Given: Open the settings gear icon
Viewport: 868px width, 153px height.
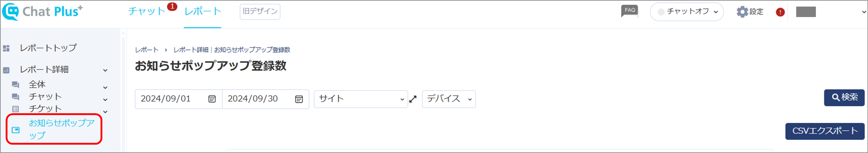Looking at the screenshot, I should pos(742,12).
